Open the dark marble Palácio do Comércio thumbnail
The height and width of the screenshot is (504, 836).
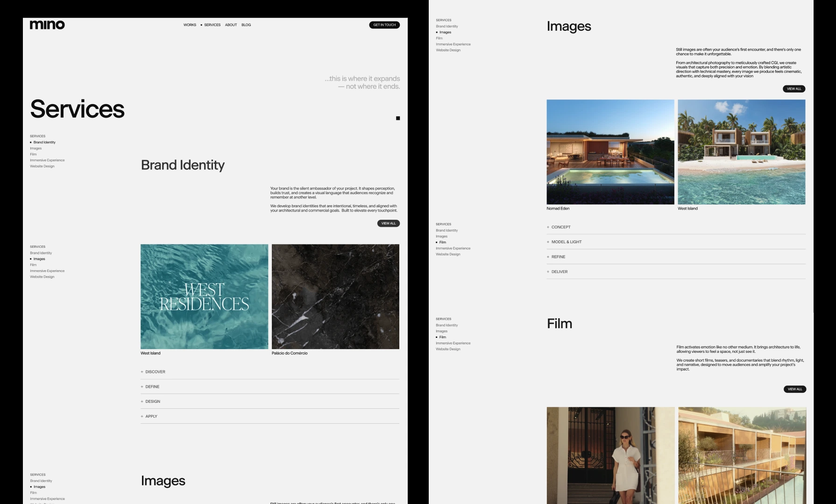click(335, 296)
